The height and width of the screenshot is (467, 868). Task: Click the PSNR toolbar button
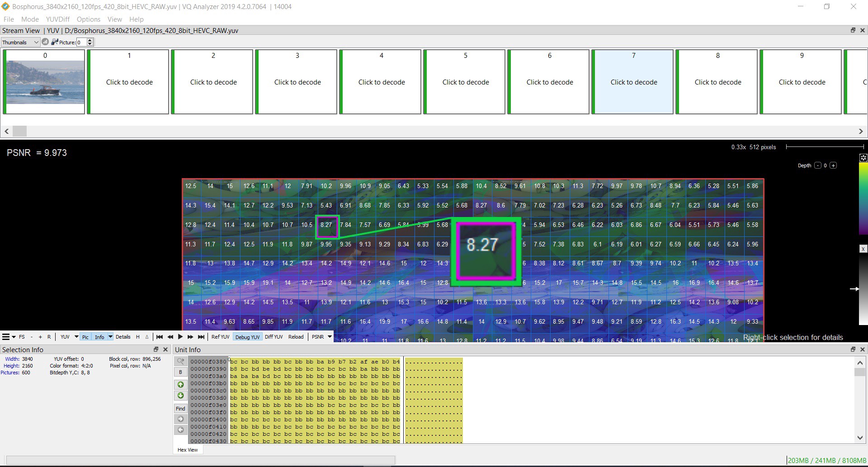pos(318,337)
